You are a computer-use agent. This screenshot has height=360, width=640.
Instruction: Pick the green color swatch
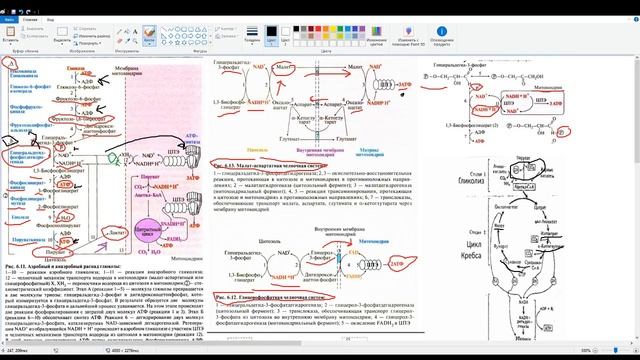[340, 29]
